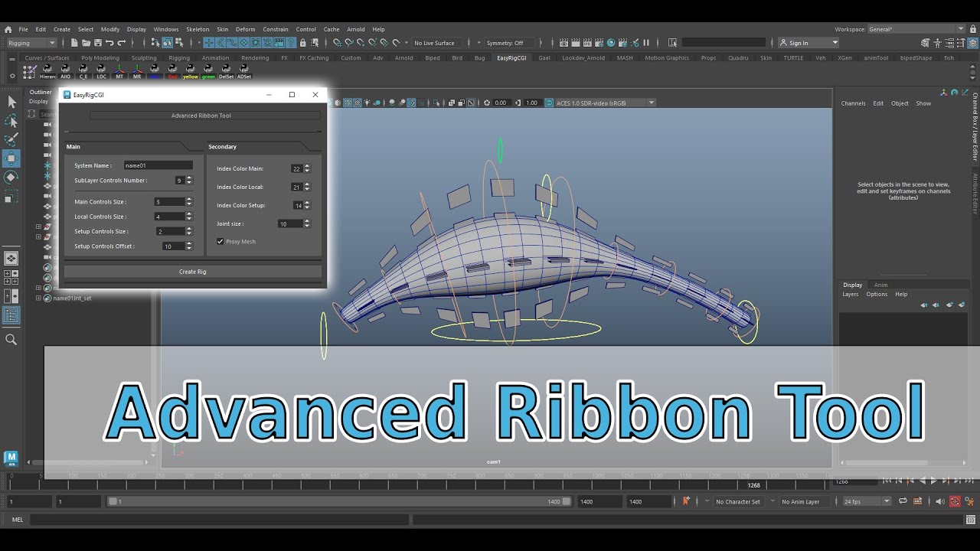Viewport: 980px width, 551px height.
Task: Expand the name01Jnt_set outliner node
Action: 38,298
